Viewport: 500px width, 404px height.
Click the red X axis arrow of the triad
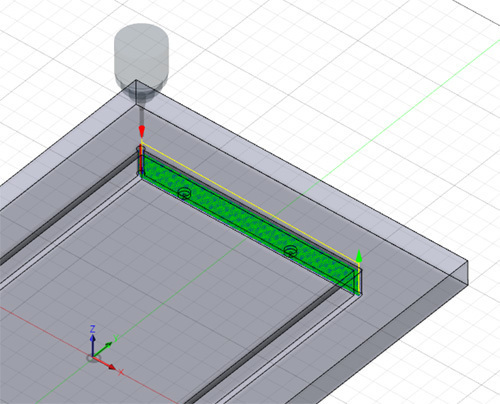(105, 363)
